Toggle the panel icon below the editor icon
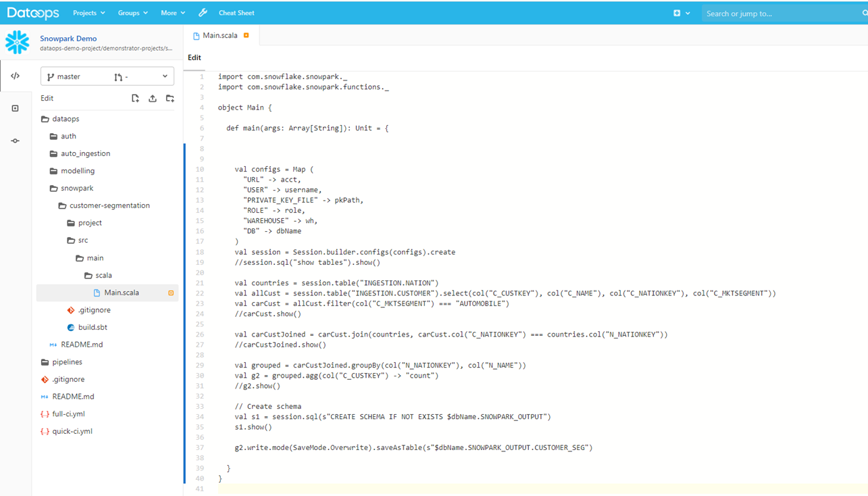The image size is (868, 496). click(x=15, y=108)
